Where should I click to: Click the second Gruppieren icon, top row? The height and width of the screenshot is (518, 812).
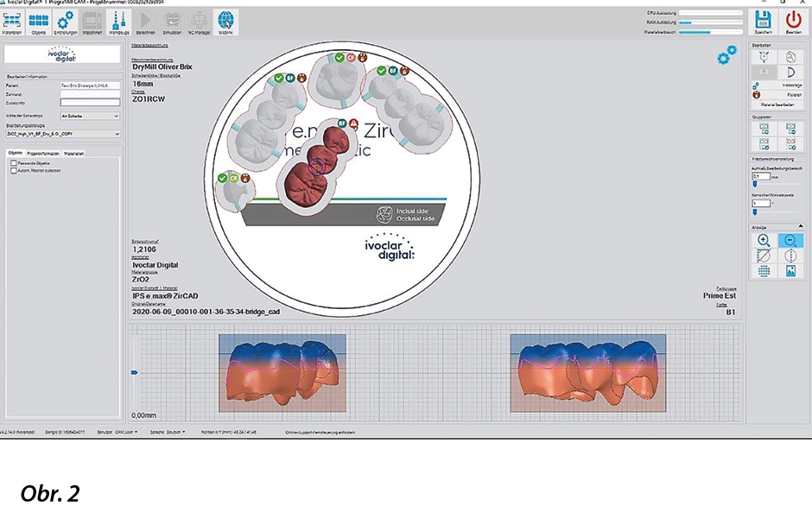[x=790, y=129]
